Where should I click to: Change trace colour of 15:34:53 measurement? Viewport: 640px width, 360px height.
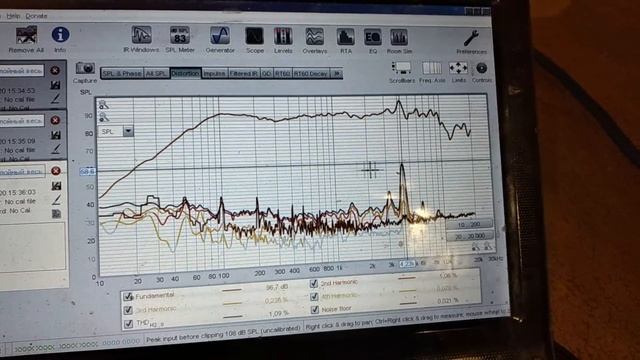55,98
